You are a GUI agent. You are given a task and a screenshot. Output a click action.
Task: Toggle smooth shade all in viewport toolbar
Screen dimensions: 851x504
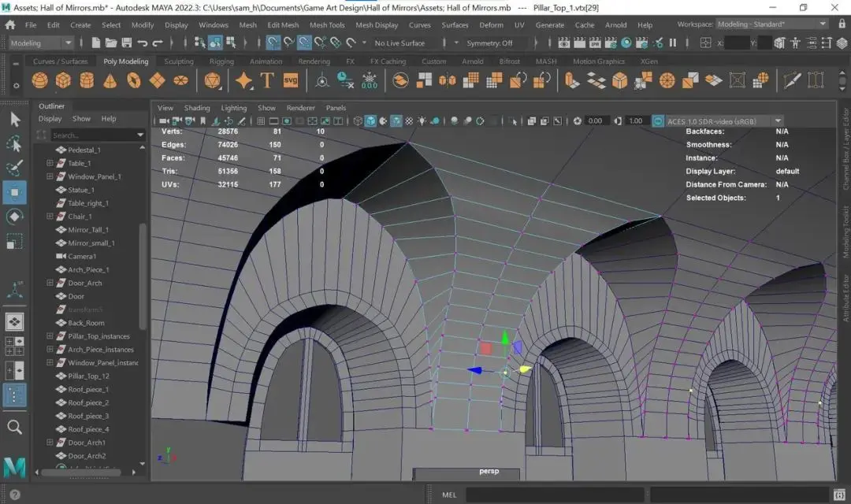(x=370, y=121)
